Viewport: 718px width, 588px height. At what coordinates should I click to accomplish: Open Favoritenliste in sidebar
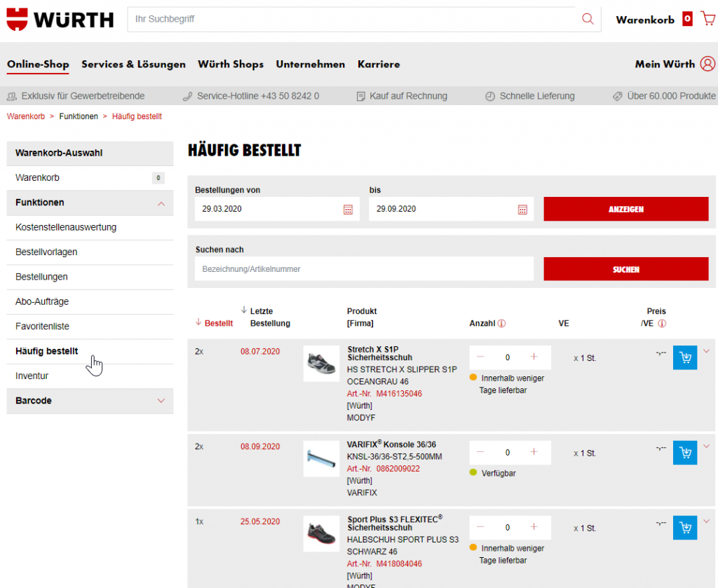point(90,327)
